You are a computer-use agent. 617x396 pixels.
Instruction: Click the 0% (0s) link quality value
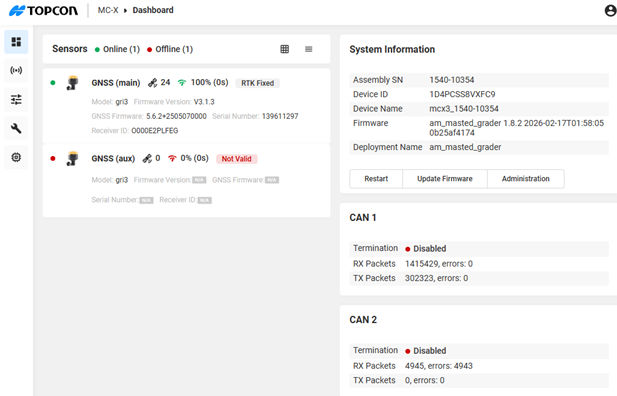pos(194,158)
